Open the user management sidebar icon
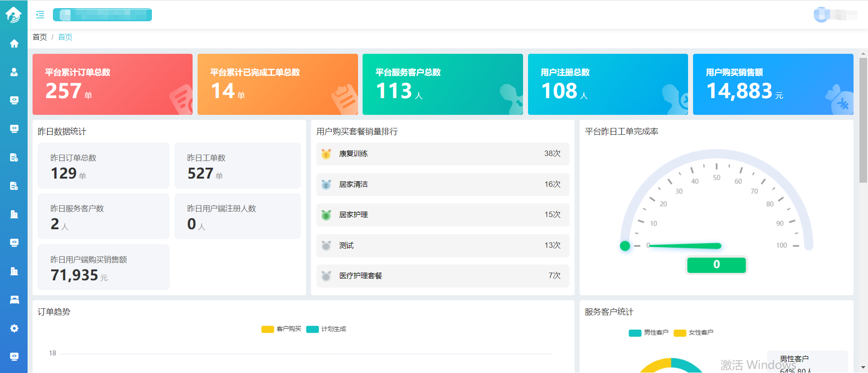 (14, 72)
